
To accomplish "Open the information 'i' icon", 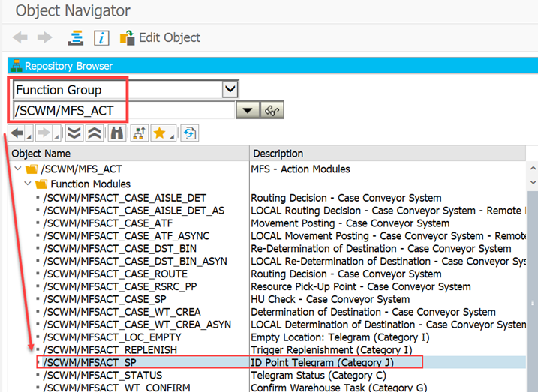I will tap(101, 37).
